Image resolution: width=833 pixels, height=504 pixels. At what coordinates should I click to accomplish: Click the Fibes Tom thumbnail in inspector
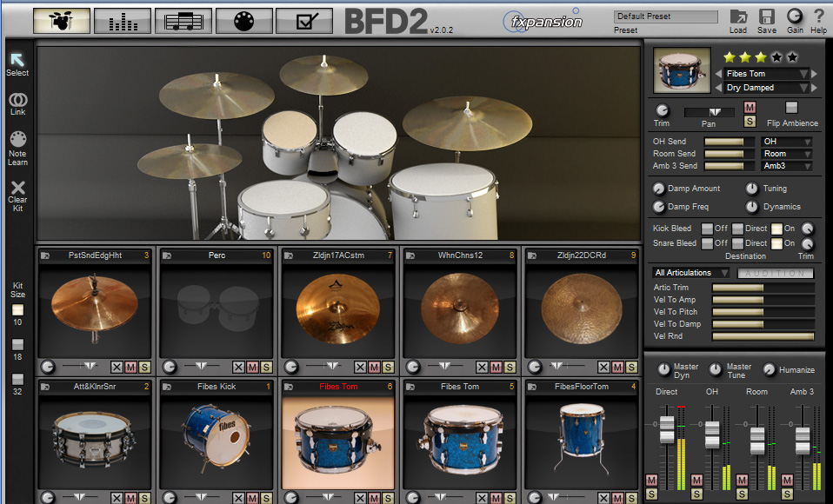point(682,70)
